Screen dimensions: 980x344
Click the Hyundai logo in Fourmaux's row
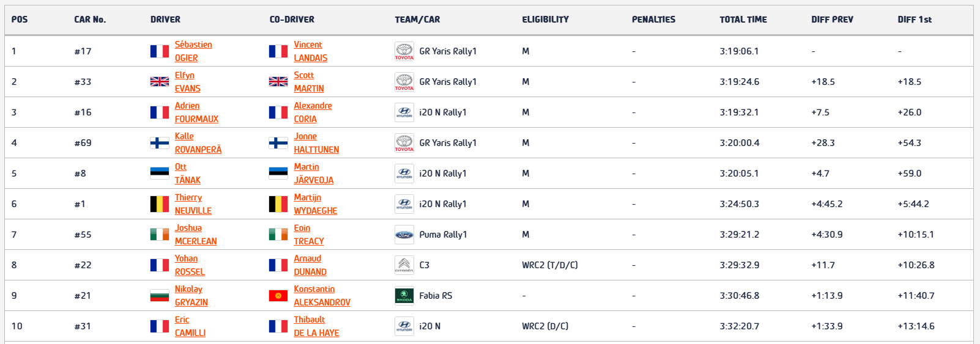point(404,112)
